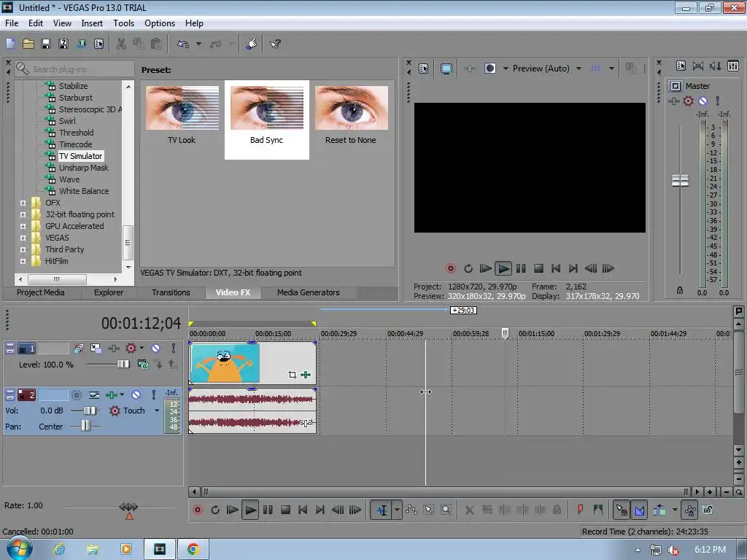Click the Save toolbar icon
The image size is (747, 560).
pos(46,44)
